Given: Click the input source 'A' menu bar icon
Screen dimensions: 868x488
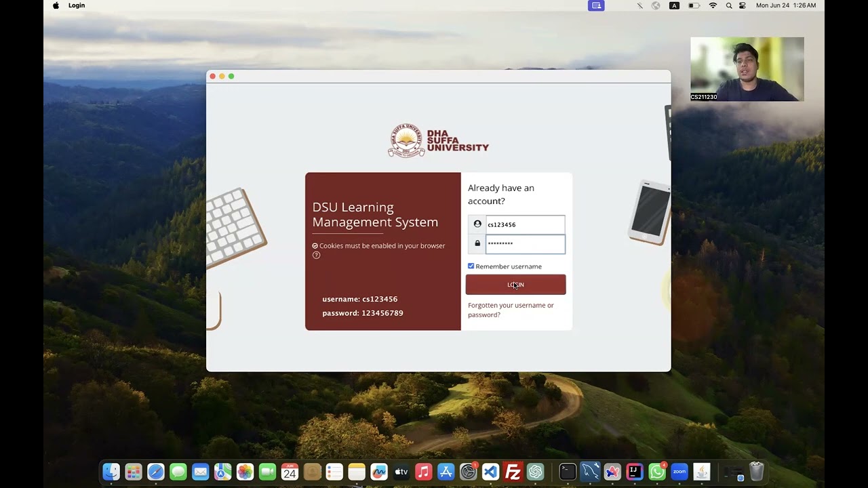Looking at the screenshot, I should click(x=674, y=5).
